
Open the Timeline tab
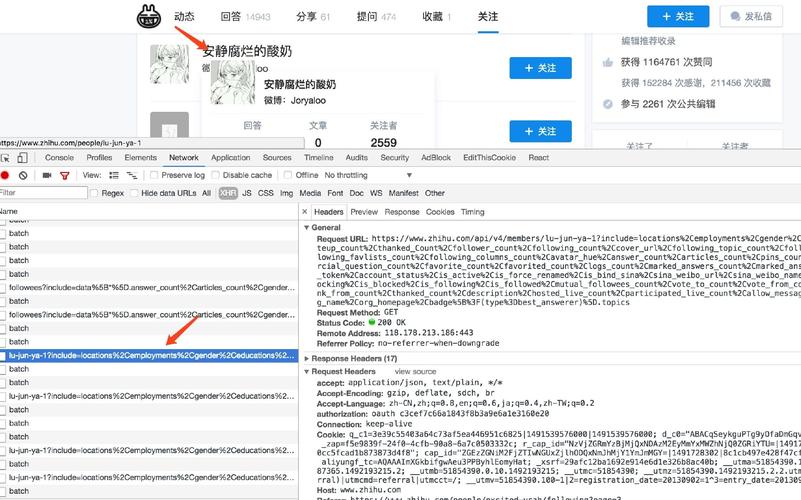(319, 158)
